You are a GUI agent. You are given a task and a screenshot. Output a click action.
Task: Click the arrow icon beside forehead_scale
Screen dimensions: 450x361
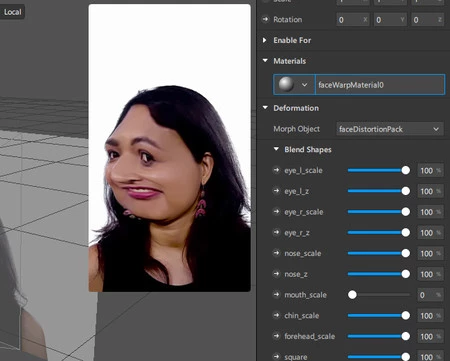point(276,336)
